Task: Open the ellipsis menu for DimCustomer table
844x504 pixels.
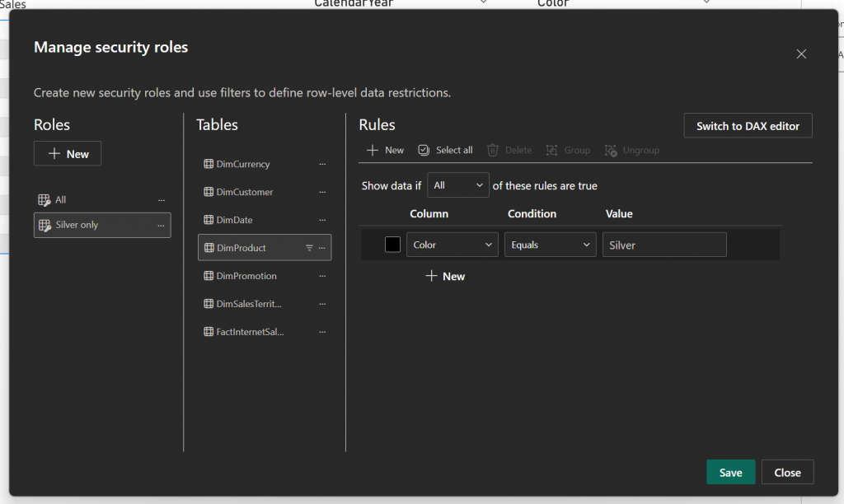Action: (x=322, y=193)
